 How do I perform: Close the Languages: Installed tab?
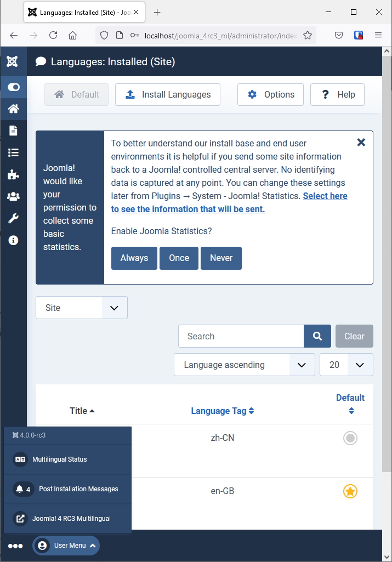pos(136,12)
